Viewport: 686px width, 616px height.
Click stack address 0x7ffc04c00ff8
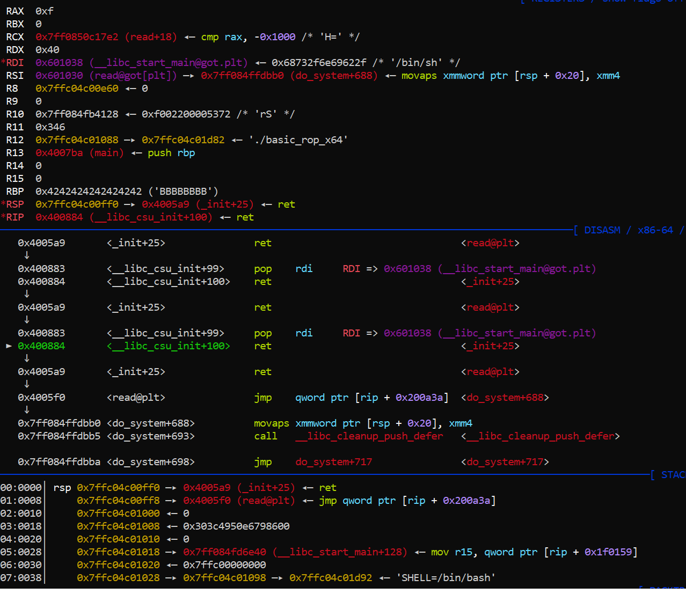[x=118, y=501]
